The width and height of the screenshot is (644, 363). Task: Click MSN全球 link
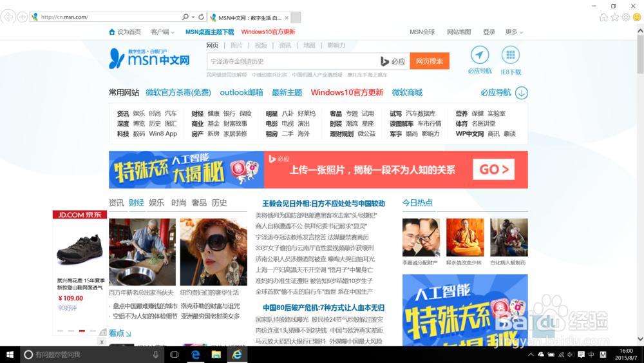[422, 32]
